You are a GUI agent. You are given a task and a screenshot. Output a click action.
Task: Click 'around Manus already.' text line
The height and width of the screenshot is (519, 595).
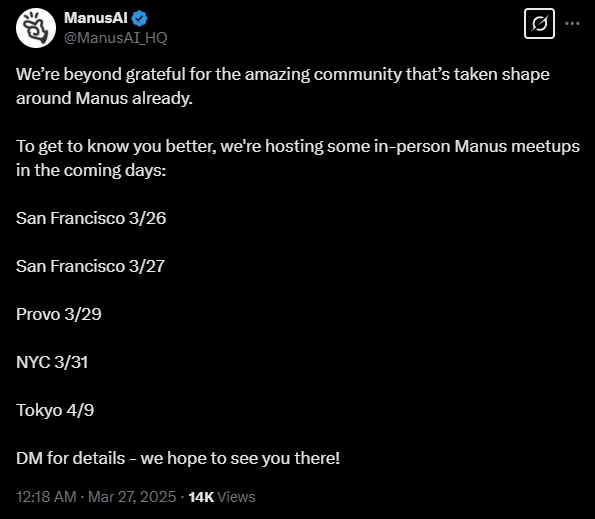(x=104, y=98)
